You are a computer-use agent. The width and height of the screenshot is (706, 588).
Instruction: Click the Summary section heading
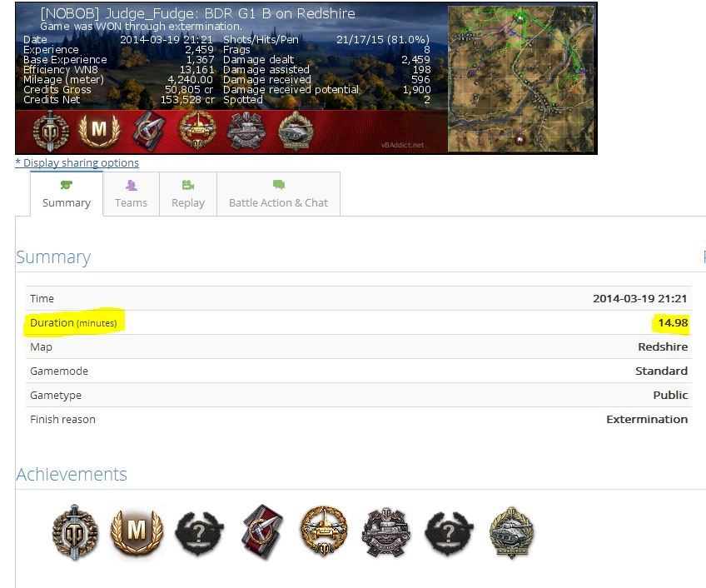(53, 257)
